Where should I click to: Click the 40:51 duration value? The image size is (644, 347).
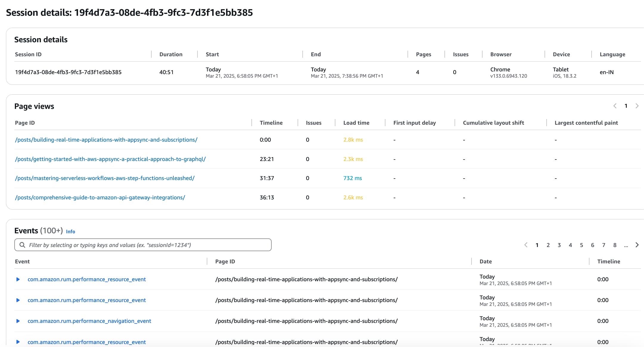tap(166, 72)
